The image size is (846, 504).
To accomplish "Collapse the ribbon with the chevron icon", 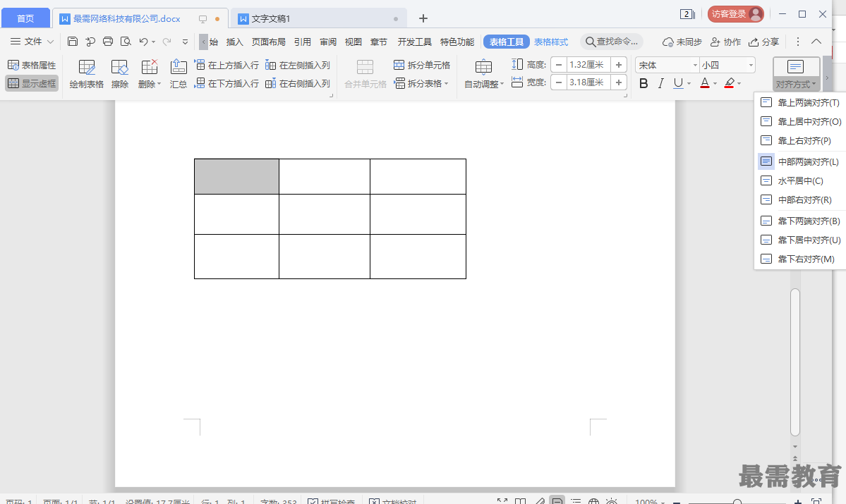I will click(x=816, y=42).
